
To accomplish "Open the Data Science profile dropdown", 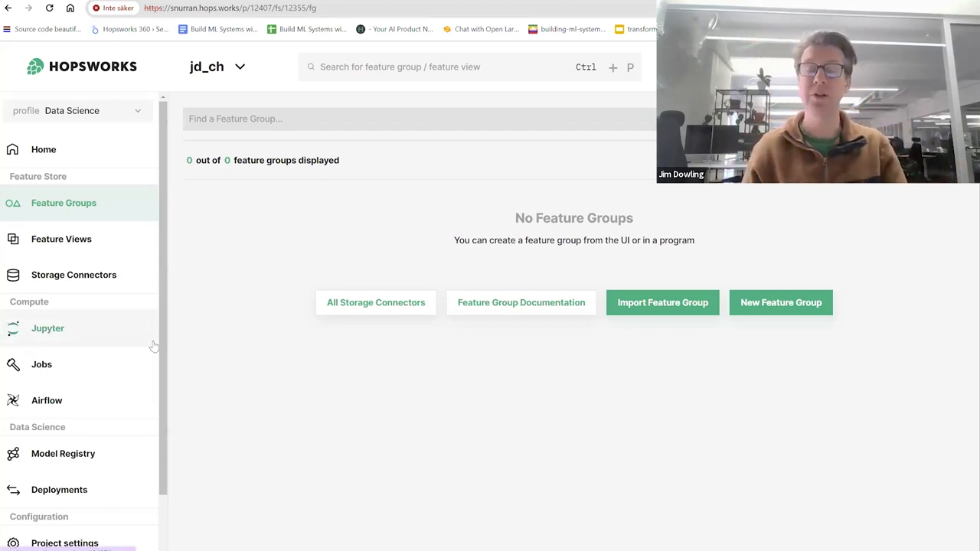I will pos(77,111).
